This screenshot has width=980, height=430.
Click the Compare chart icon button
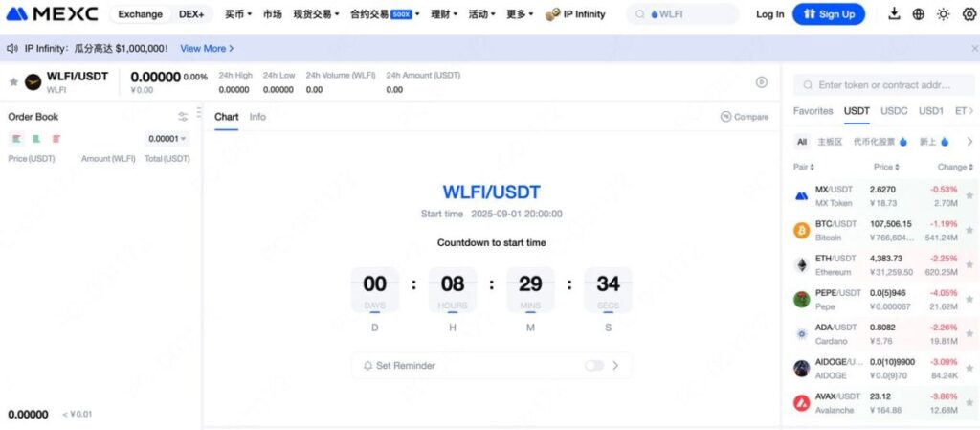[745, 116]
